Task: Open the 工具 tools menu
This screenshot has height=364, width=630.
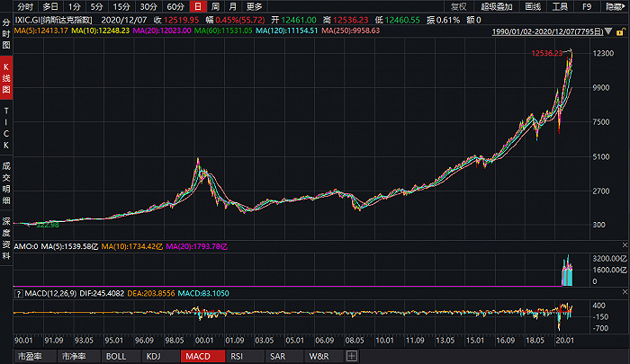Action: [560, 6]
